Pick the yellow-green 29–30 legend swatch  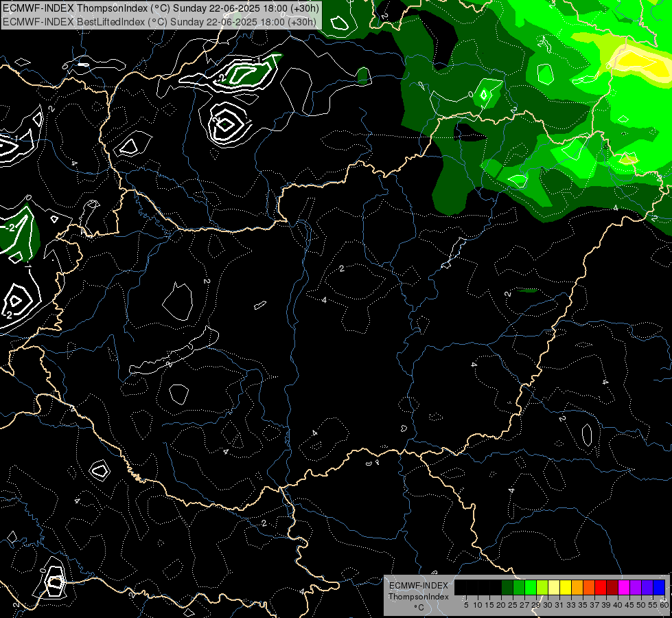point(542,587)
